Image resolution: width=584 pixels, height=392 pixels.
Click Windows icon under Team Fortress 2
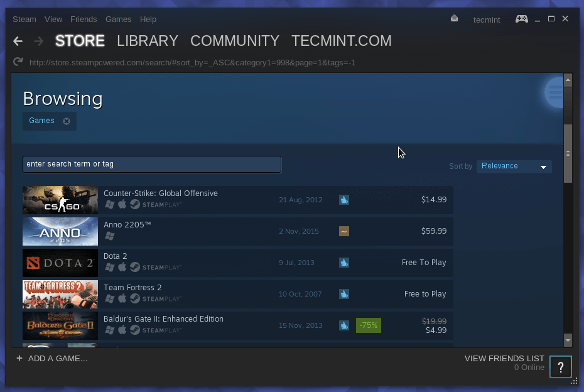(x=109, y=298)
